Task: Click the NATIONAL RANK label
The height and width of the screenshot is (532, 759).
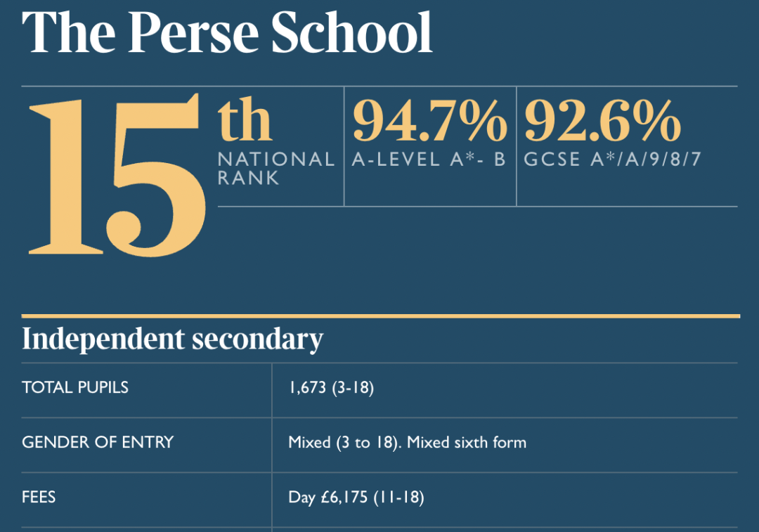Action: click(x=276, y=168)
